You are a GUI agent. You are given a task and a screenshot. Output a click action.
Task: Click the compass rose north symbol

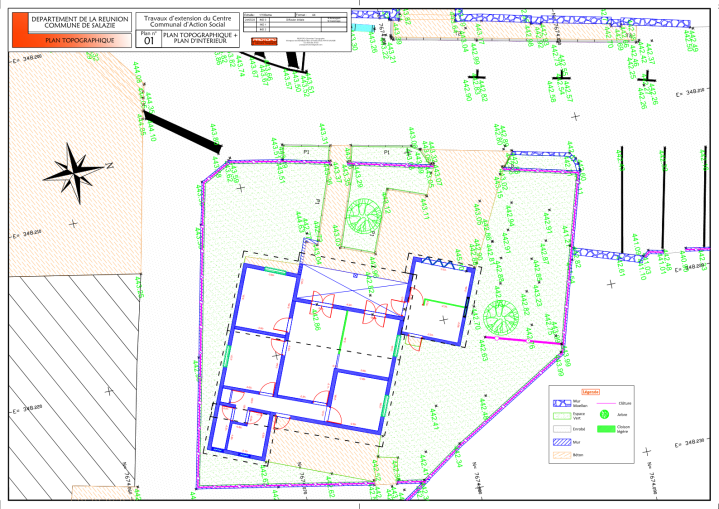[78, 173]
